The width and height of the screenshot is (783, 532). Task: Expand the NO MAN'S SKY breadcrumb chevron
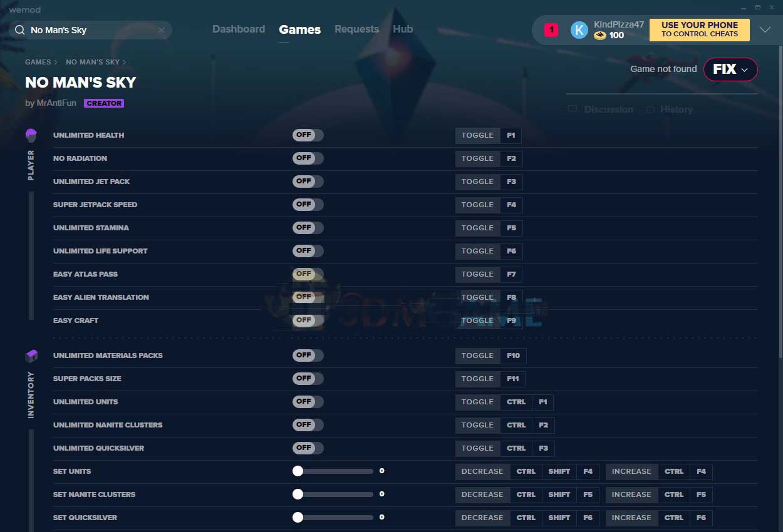(x=124, y=62)
